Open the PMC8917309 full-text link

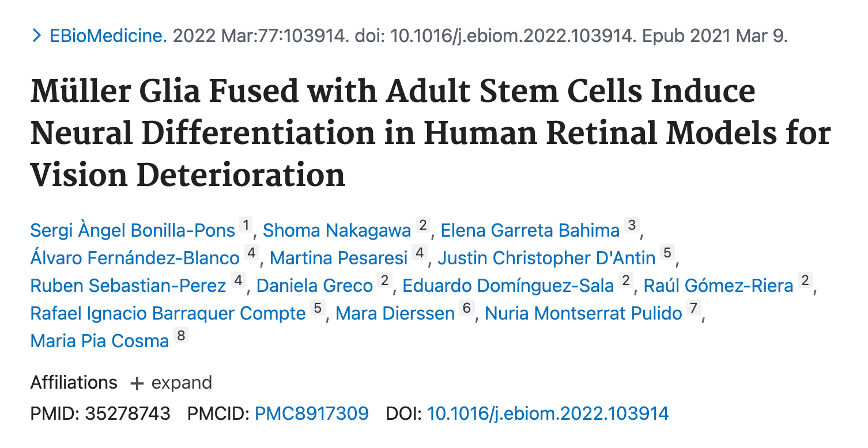click(x=311, y=413)
